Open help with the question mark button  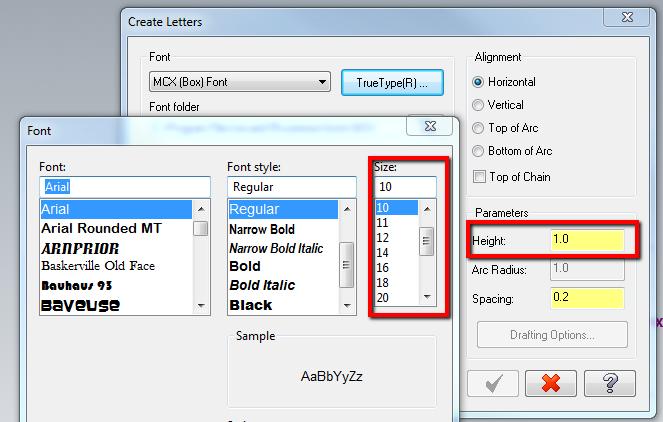[610, 384]
